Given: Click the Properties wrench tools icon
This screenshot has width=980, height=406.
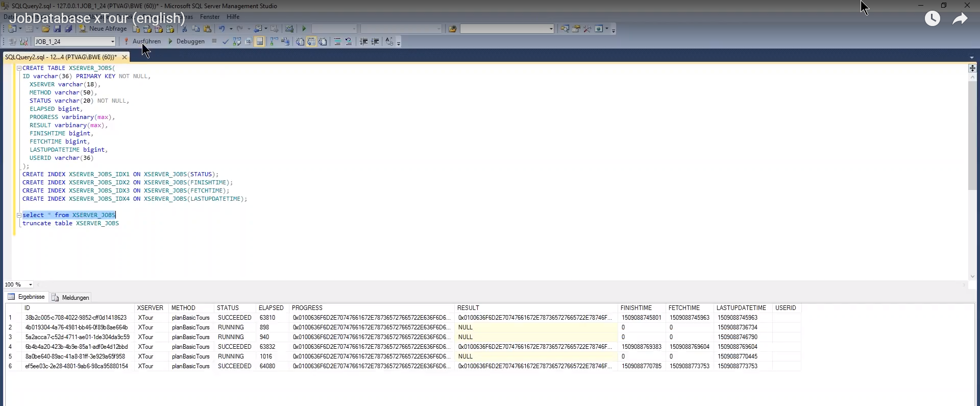Looking at the screenshot, I should [x=587, y=29].
